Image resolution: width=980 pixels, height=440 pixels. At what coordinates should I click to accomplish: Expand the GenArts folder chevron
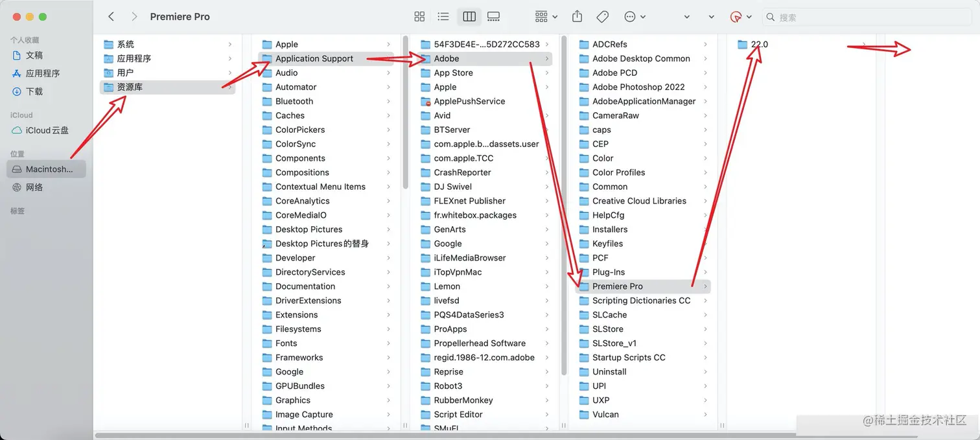point(547,229)
